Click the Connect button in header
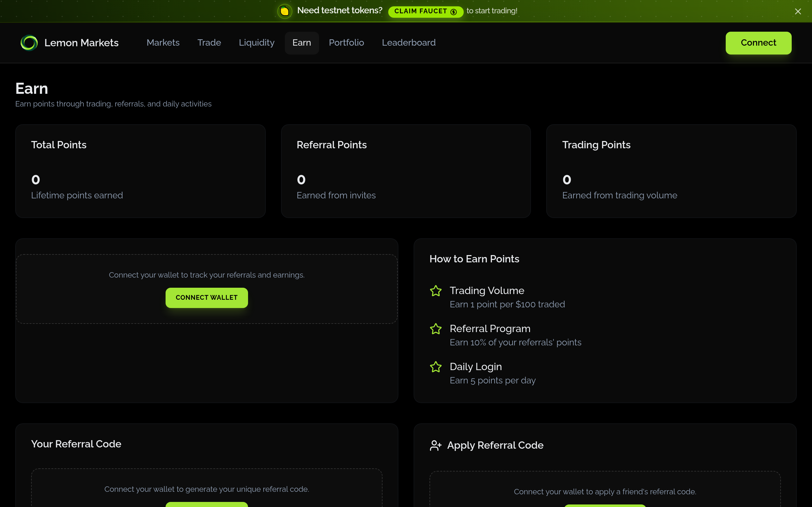812x507 pixels. [758, 43]
